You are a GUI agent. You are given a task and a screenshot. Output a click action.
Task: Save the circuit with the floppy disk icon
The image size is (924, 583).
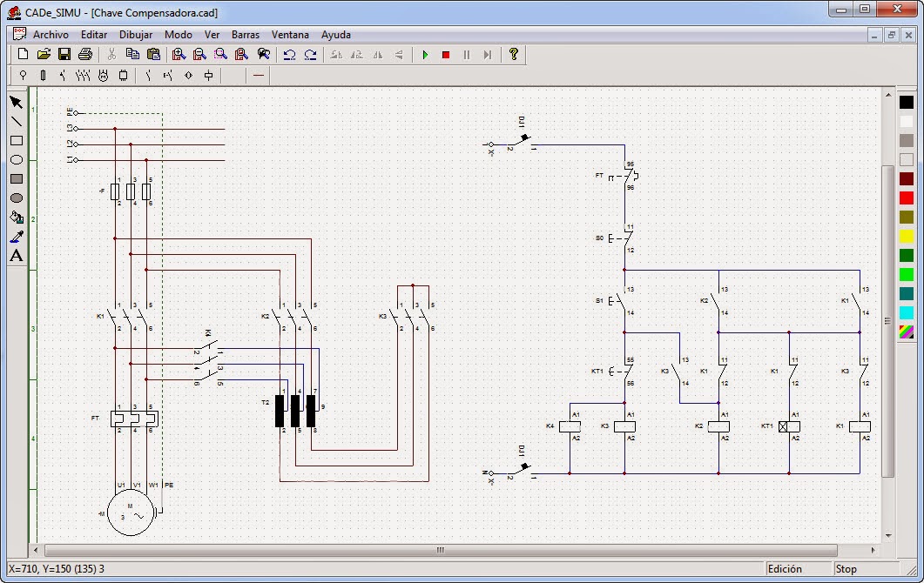[64, 54]
